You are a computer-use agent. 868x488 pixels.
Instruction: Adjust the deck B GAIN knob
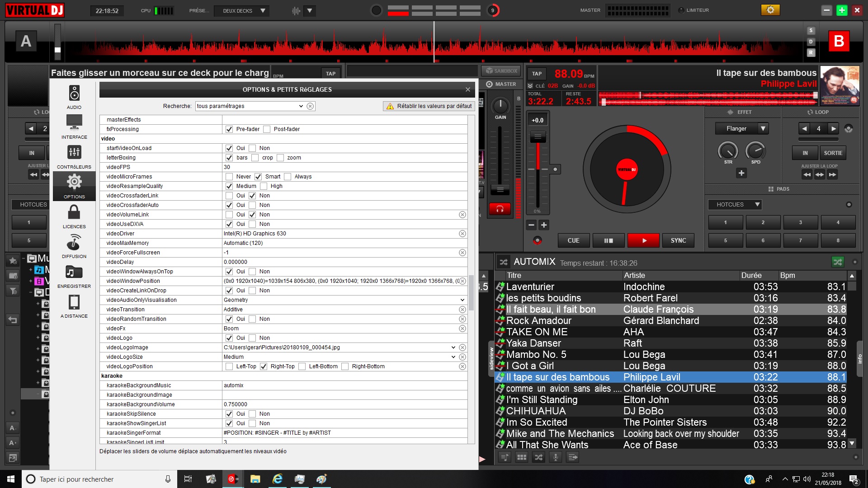point(500,106)
